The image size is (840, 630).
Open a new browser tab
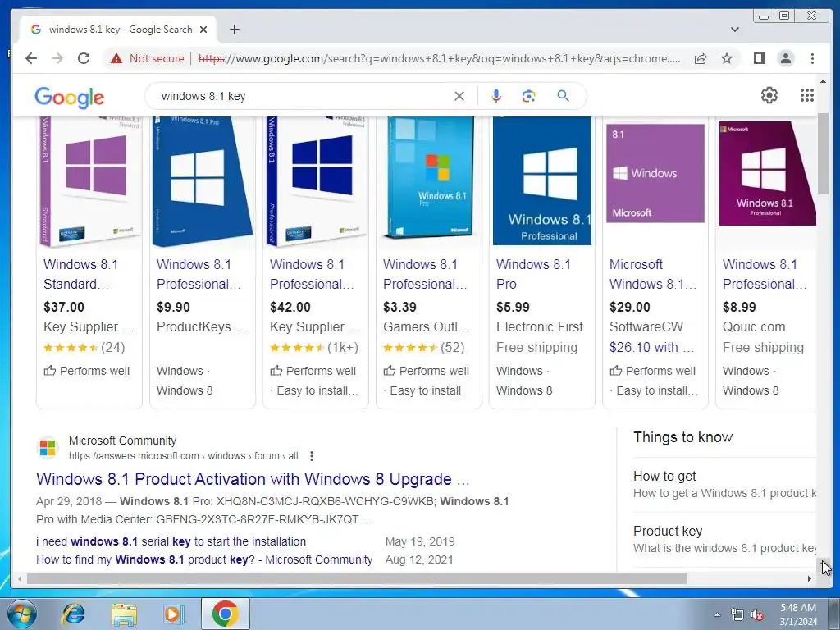point(234,30)
